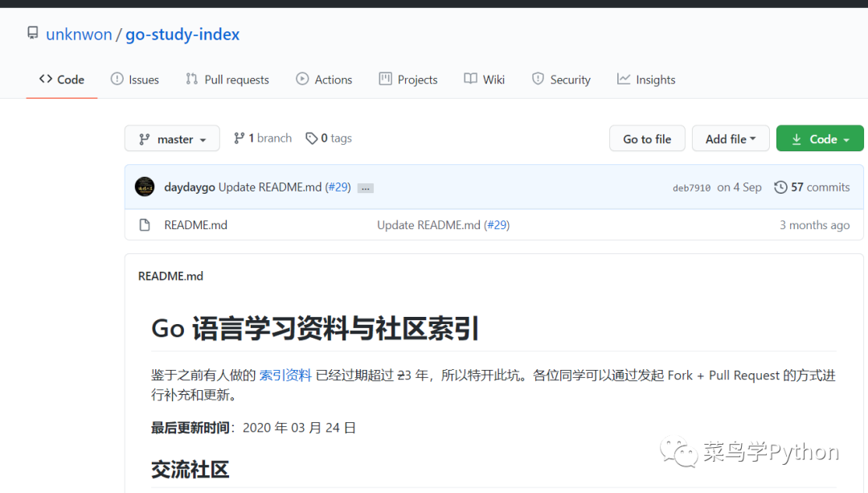The width and height of the screenshot is (868, 493).
Task: View the 0 tags link
Action: [329, 138]
